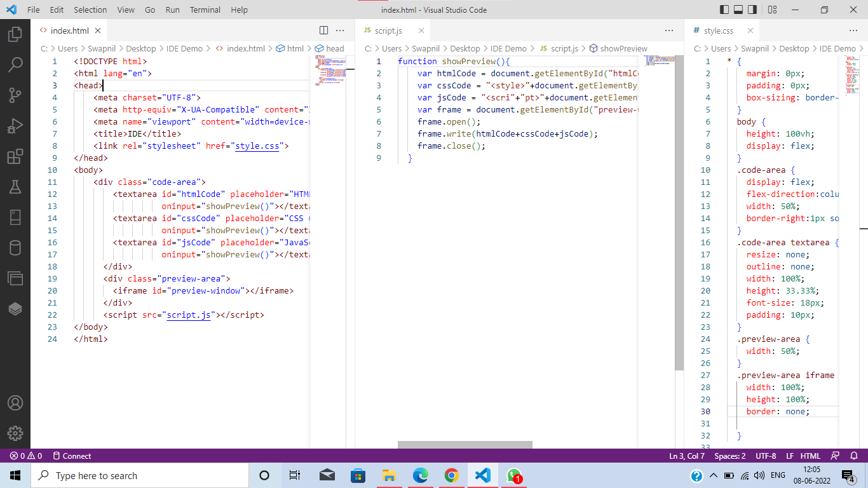Image resolution: width=868 pixels, height=488 pixels.
Task: Open the Source Control view
Action: pyautogui.click(x=15, y=94)
